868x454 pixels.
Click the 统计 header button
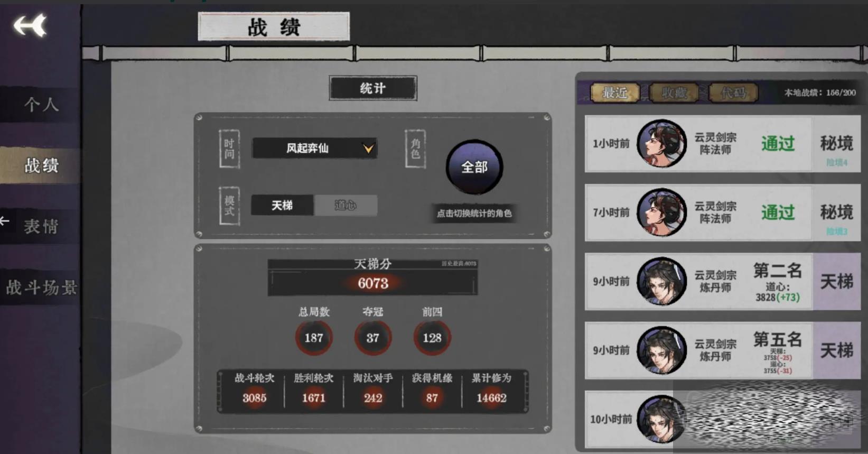pos(373,88)
